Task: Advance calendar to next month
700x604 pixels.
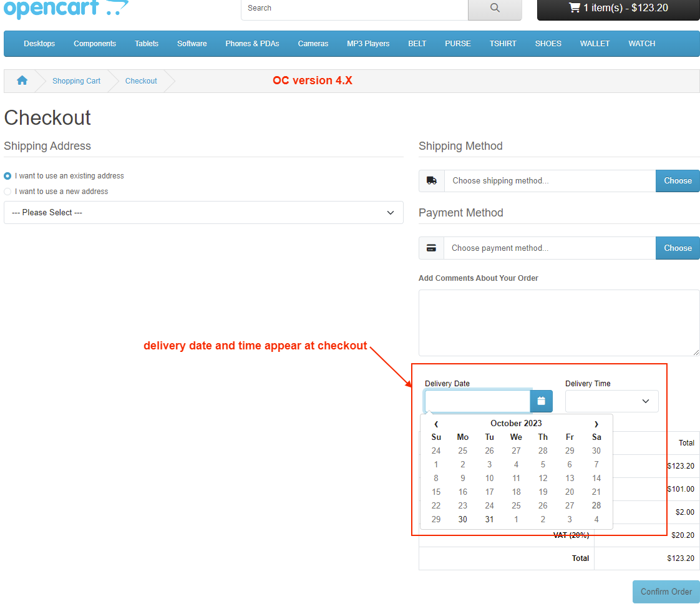Action: coord(596,424)
